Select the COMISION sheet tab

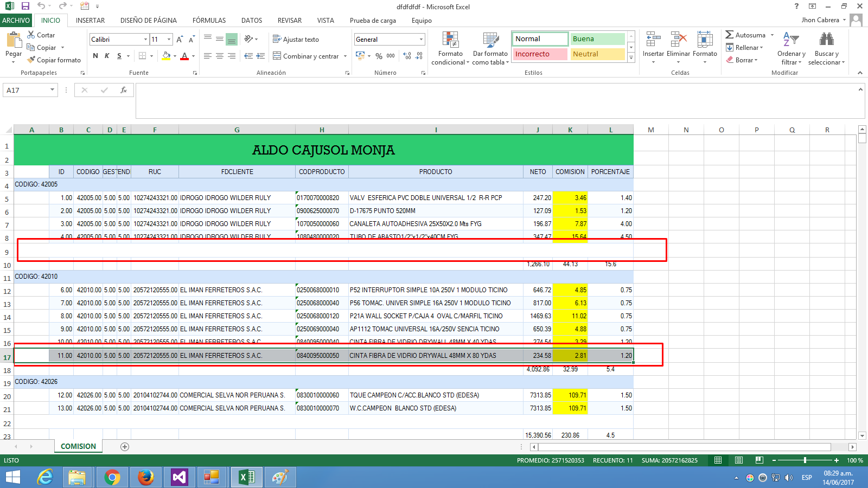[x=78, y=446]
